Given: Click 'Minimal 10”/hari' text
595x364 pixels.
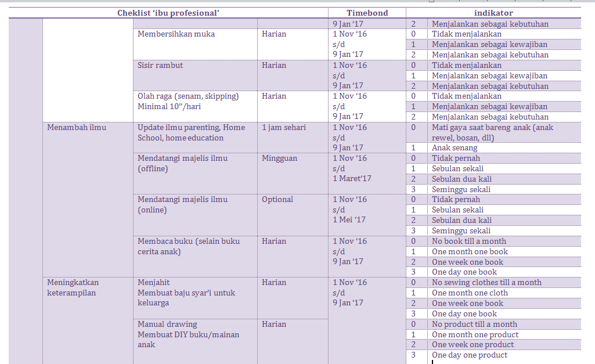Looking at the screenshot, I should point(170,107).
